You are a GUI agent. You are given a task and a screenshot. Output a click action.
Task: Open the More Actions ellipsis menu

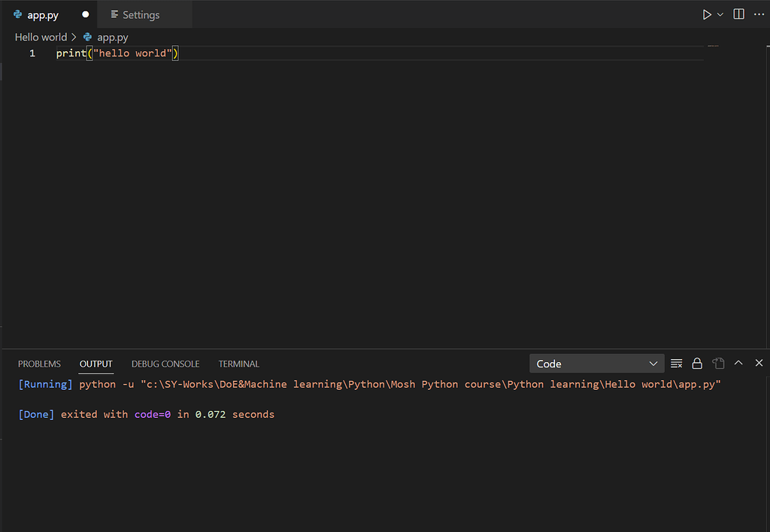point(759,14)
